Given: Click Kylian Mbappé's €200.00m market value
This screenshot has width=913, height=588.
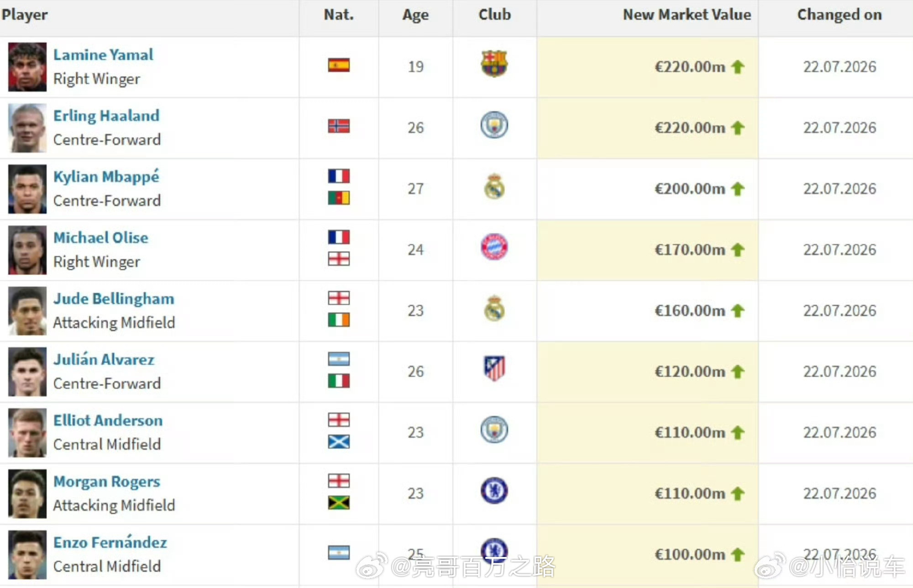Looking at the screenshot, I should tap(690, 189).
